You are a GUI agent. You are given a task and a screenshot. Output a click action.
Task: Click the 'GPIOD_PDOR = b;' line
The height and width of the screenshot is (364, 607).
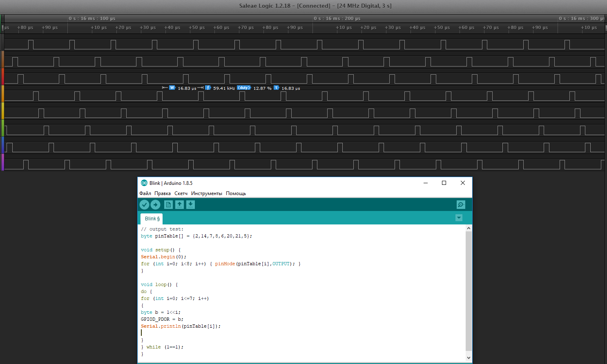pos(162,319)
